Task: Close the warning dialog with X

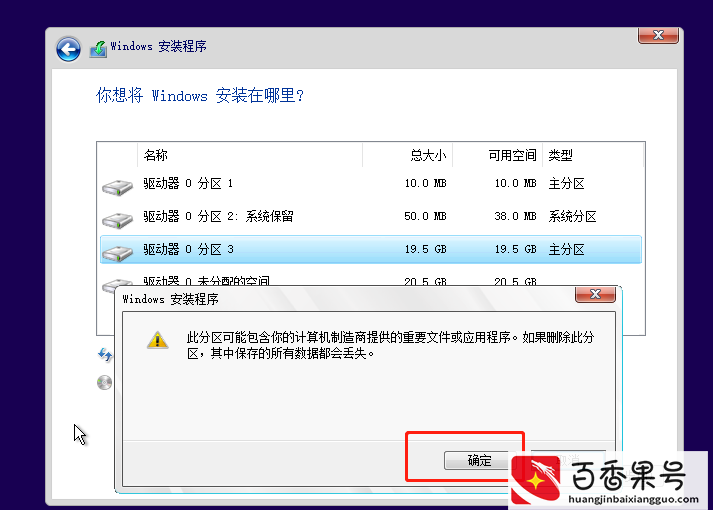Action: pos(595,295)
